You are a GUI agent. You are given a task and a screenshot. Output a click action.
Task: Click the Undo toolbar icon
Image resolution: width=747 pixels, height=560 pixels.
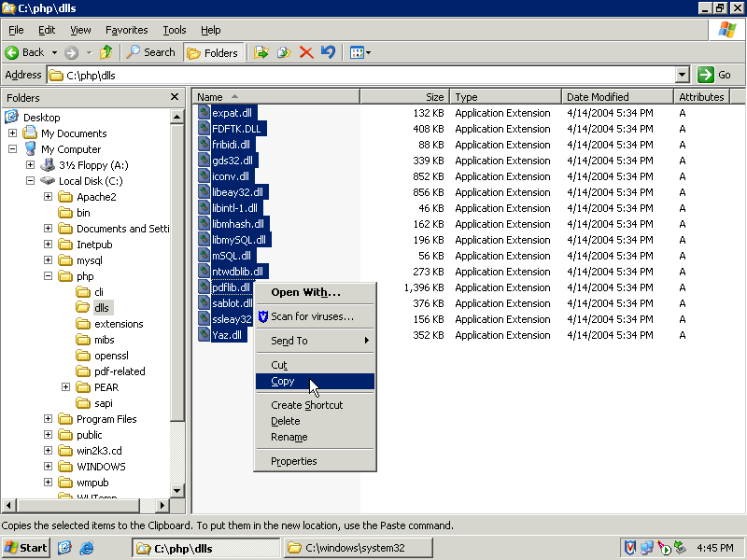point(328,52)
